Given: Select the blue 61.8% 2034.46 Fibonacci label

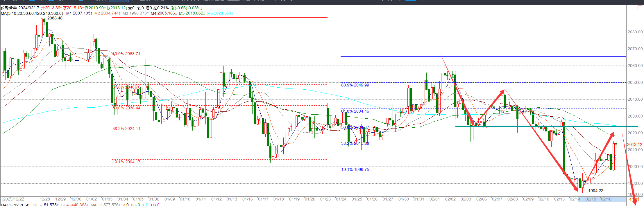Looking at the screenshot, I should [x=355, y=111].
